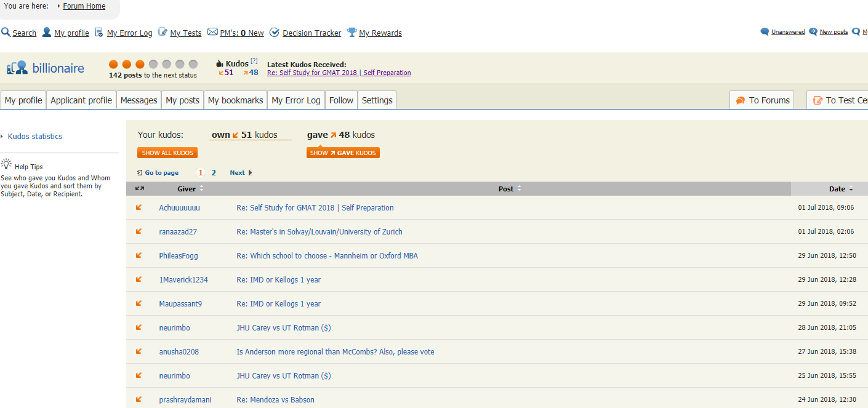Viewport: 868px width, 408px height.
Task: Click the Unanswered posts speech bubble icon
Action: [765, 32]
